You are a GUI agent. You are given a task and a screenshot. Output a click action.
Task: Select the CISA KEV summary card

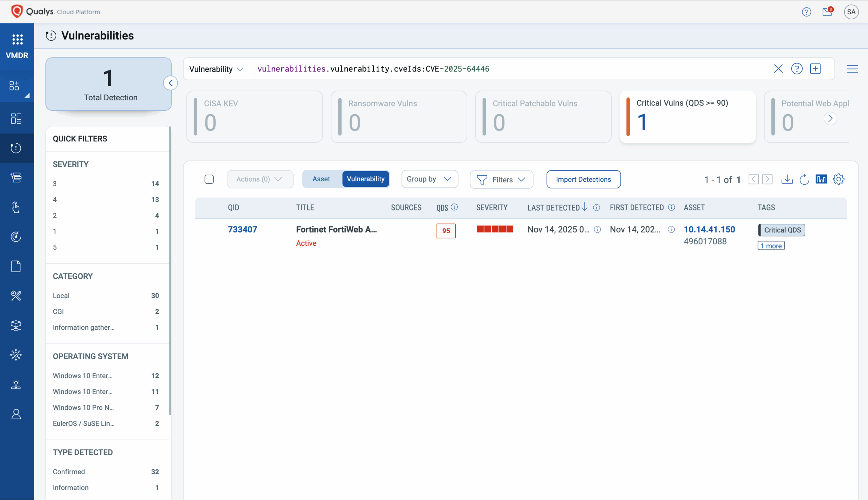coord(255,117)
